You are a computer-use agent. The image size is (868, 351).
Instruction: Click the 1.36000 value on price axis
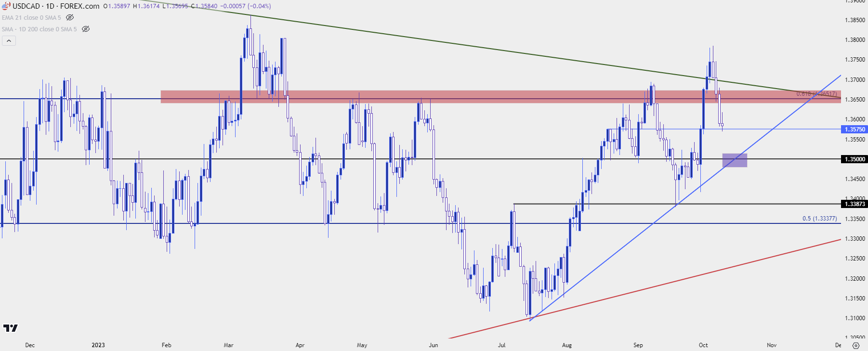[x=855, y=119]
